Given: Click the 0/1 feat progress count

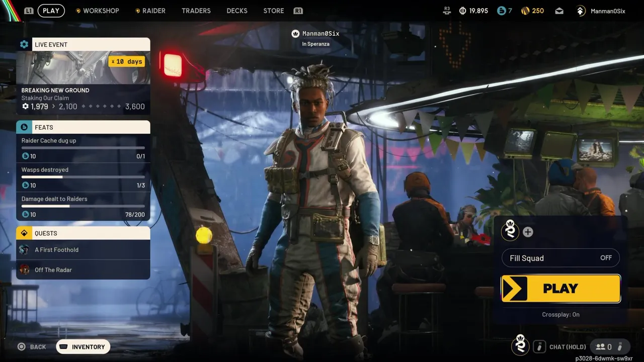Looking at the screenshot, I should tap(140, 156).
